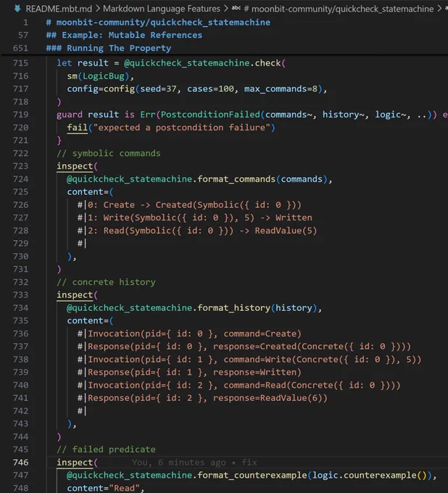Open the Markdown Language Features breadcrumb
This screenshot has width=448, height=493.
tap(162, 9)
